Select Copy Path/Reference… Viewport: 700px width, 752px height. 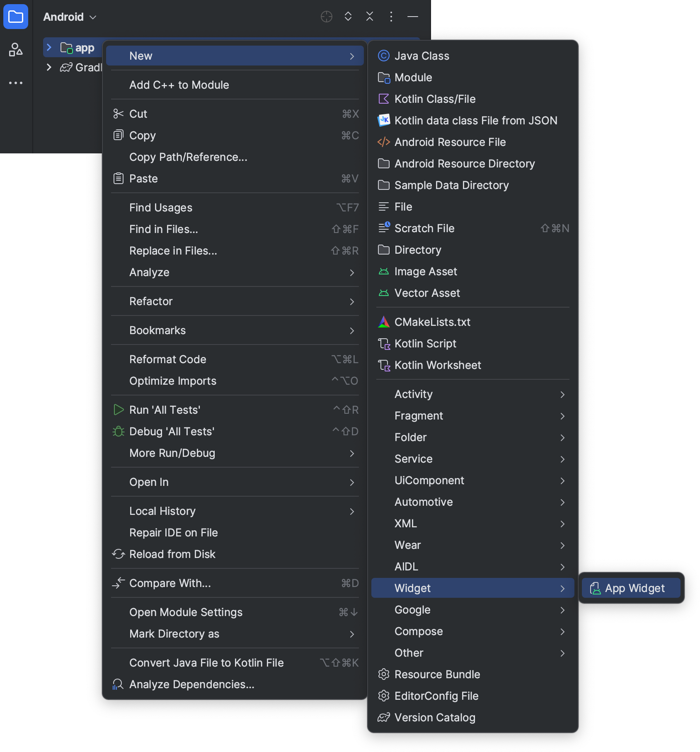pos(235,157)
